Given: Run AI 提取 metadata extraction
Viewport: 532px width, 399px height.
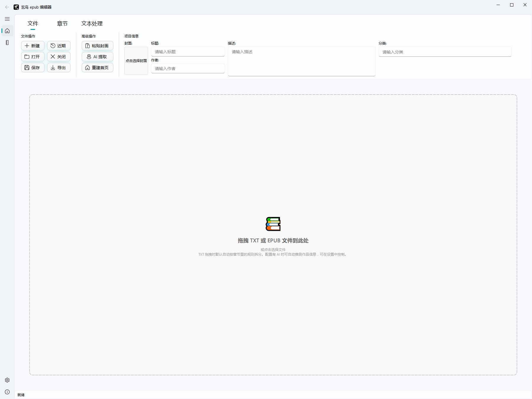Looking at the screenshot, I should coord(97,57).
